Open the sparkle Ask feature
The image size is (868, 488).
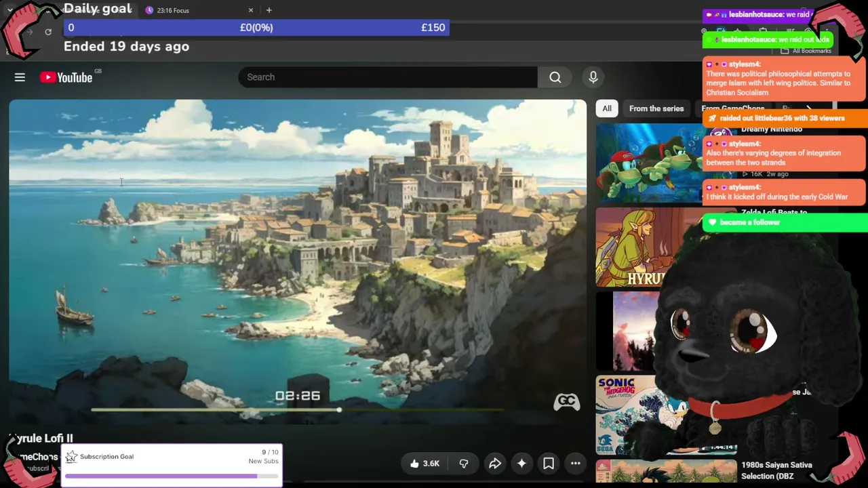point(521,464)
